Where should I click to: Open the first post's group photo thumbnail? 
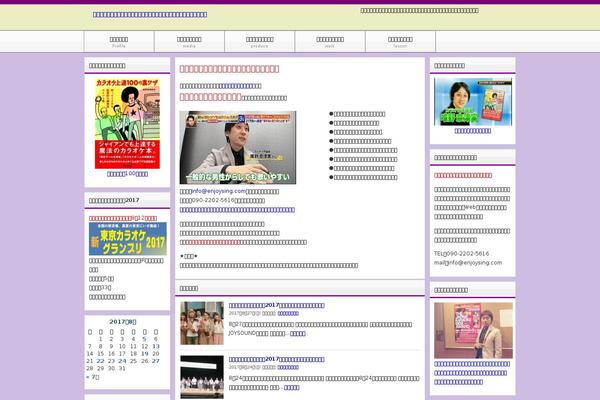coord(202,323)
